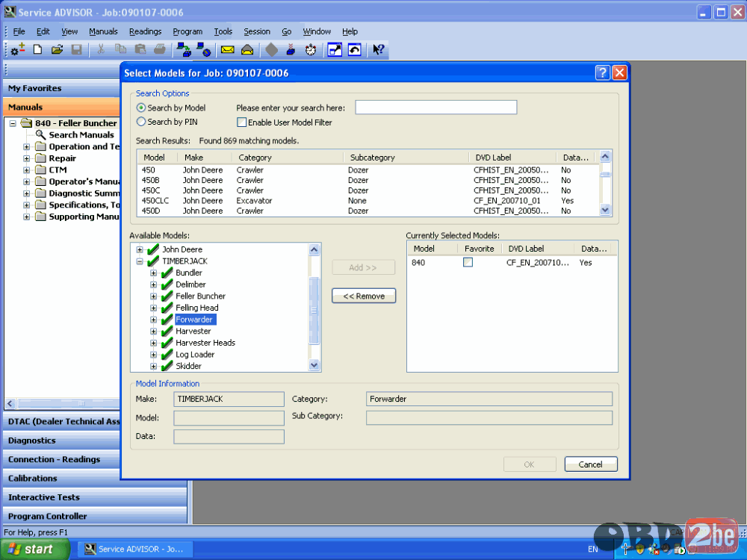Viewport: 747px width, 560px height.
Task: Click the closed yellow envelope icon
Action: tap(228, 49)
